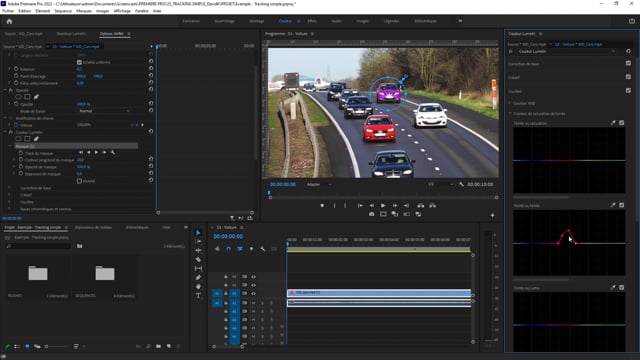
Task: Select the Type tool
Action: pos(198,296)
